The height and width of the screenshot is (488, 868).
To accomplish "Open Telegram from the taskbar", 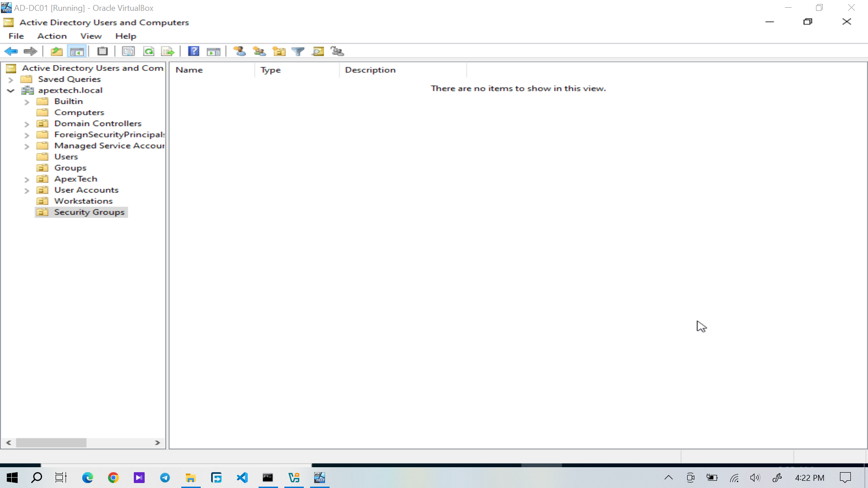I will pos(165,478).
